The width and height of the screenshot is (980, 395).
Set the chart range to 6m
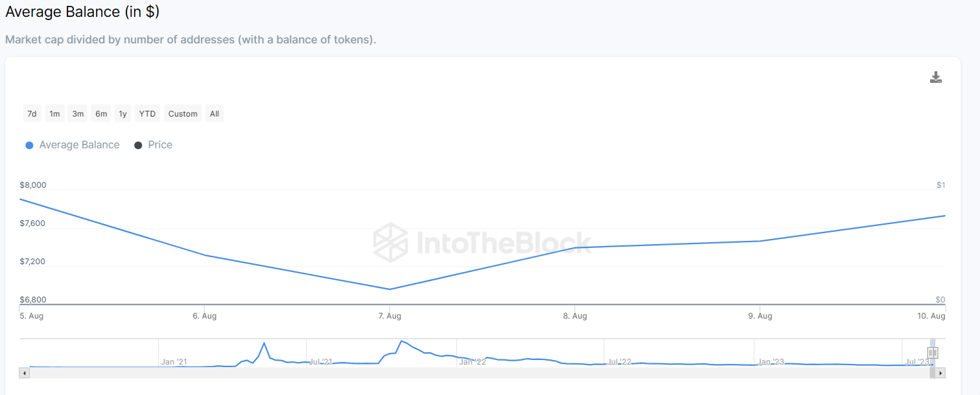pos(101,114)
